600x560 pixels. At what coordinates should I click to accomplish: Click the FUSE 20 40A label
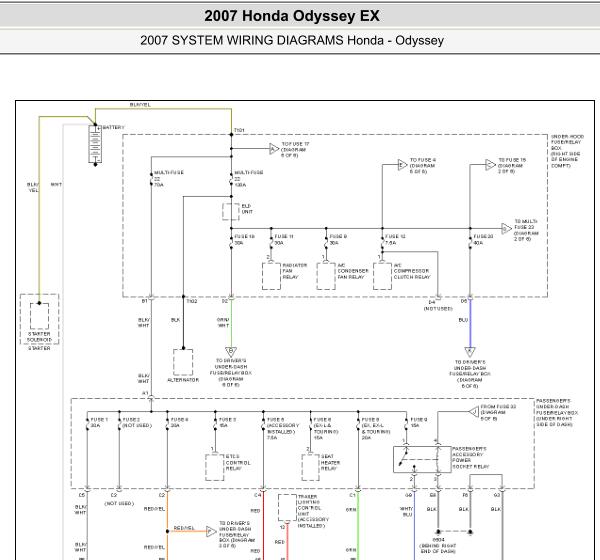[x=483, y=240]
